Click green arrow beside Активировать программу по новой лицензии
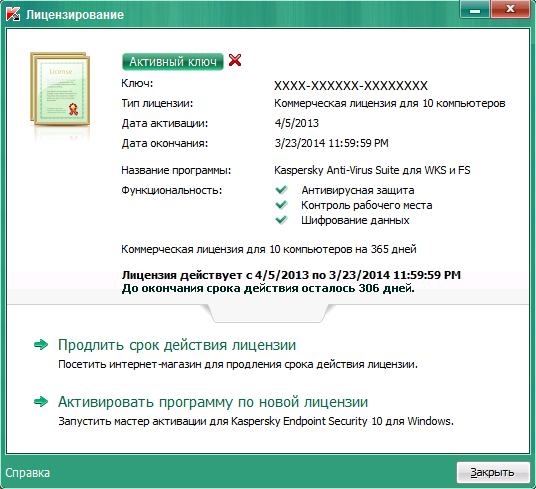The width and height of the screenshot is (536, 489). tap(41, 402)
